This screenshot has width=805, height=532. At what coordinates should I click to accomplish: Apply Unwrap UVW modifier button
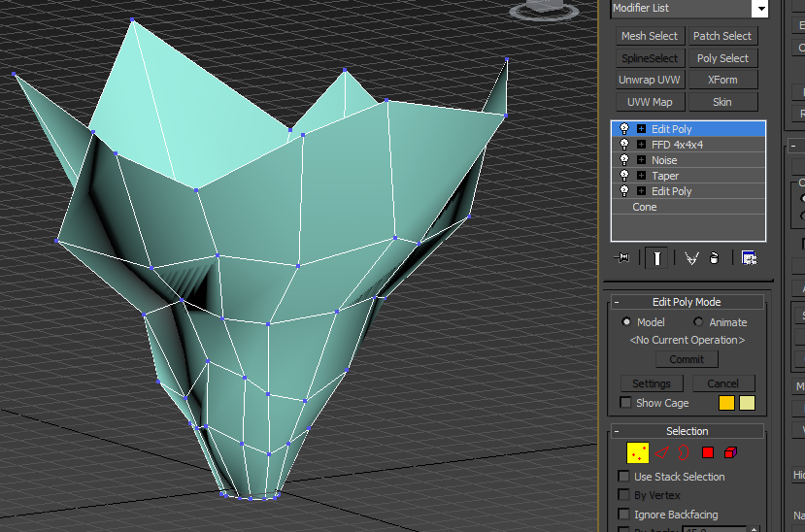point(650,80)
